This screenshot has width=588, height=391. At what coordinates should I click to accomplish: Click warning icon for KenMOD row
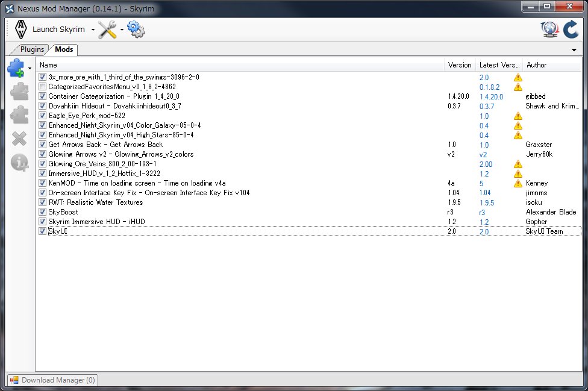click(518, 183)
